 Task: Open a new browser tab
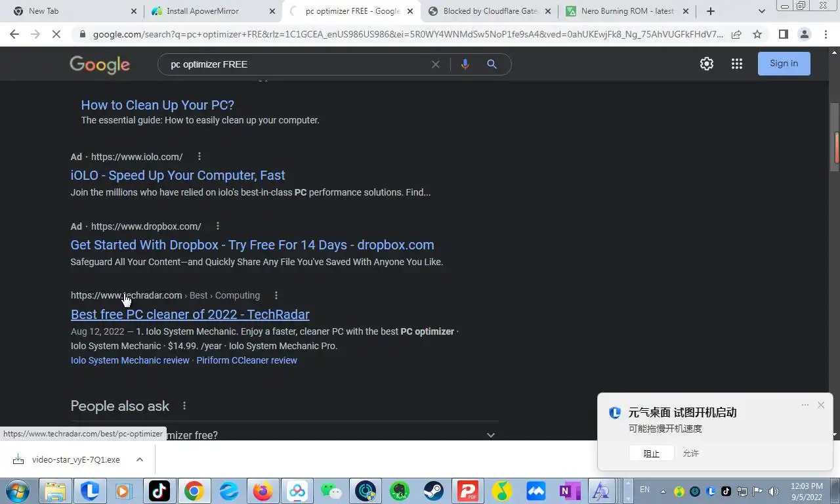point(710,11)
